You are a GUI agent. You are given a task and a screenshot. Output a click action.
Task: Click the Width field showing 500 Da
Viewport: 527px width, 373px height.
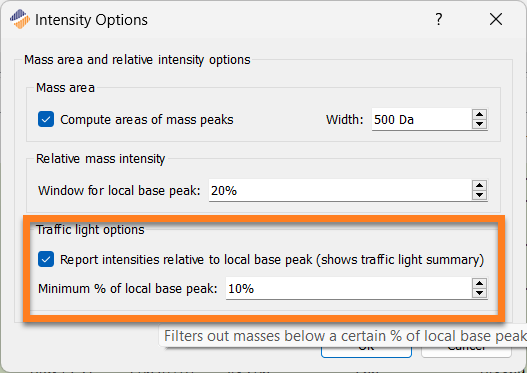click(422, 119)
